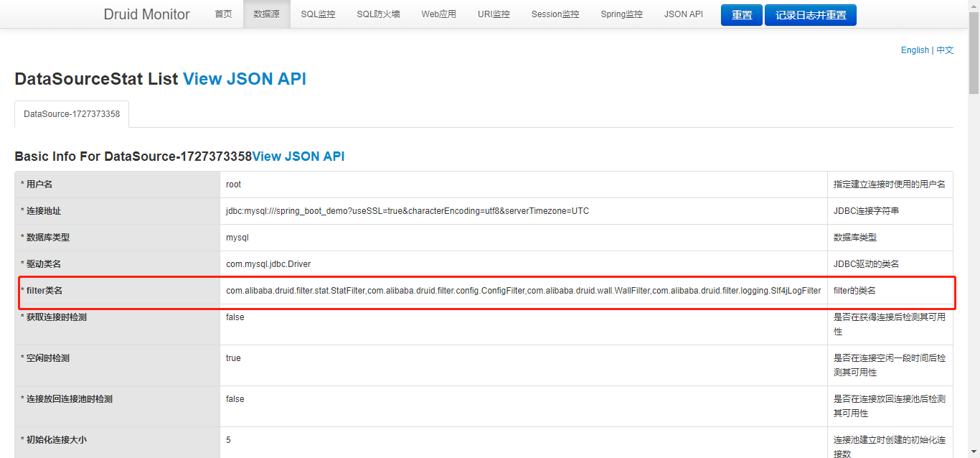Open the JSON API nav item
This screenshot has width=980, height=458.
(683, 14)
